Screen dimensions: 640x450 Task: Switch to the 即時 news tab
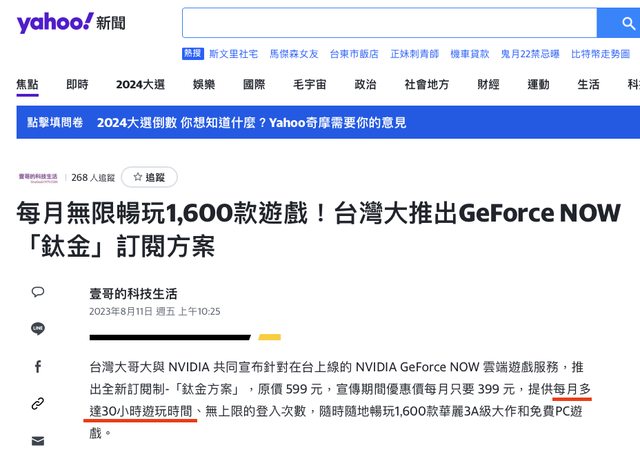[x=77, y=85]
